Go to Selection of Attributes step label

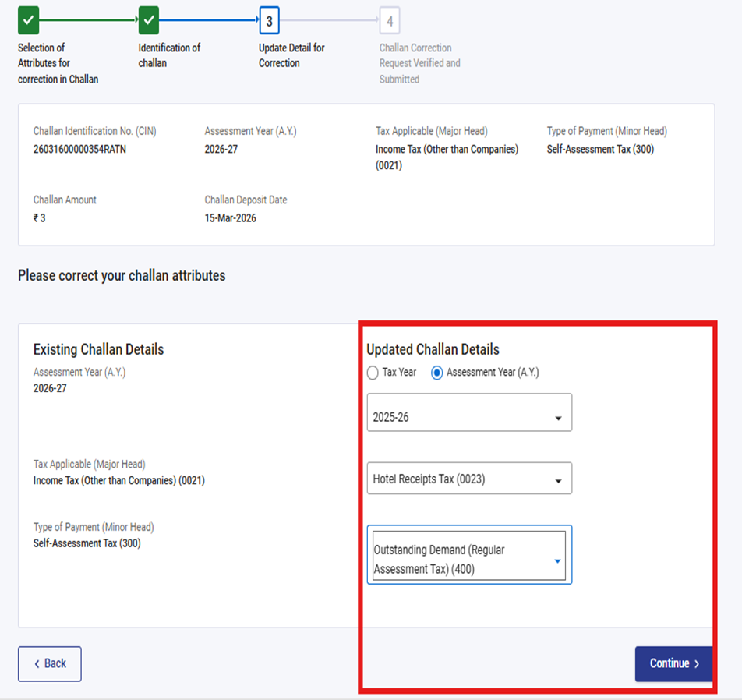[x=58, y=63]
